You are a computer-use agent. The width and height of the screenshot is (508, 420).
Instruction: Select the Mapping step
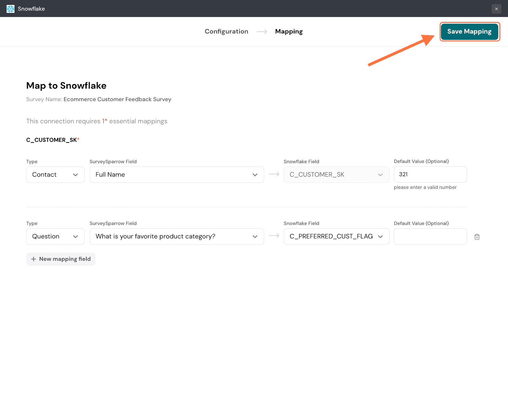[289, 31]
